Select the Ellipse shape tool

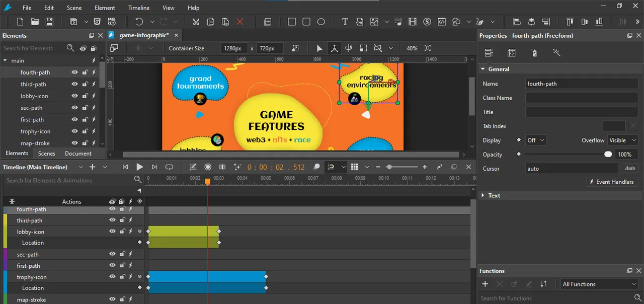click(321, 22)
